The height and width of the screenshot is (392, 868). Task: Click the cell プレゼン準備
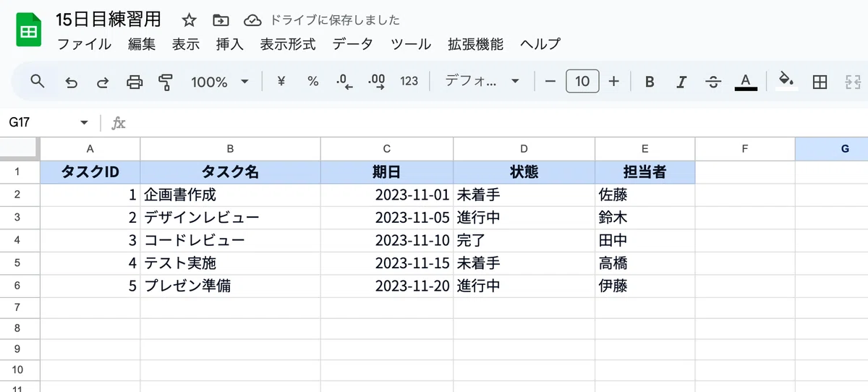coord(231,286)
